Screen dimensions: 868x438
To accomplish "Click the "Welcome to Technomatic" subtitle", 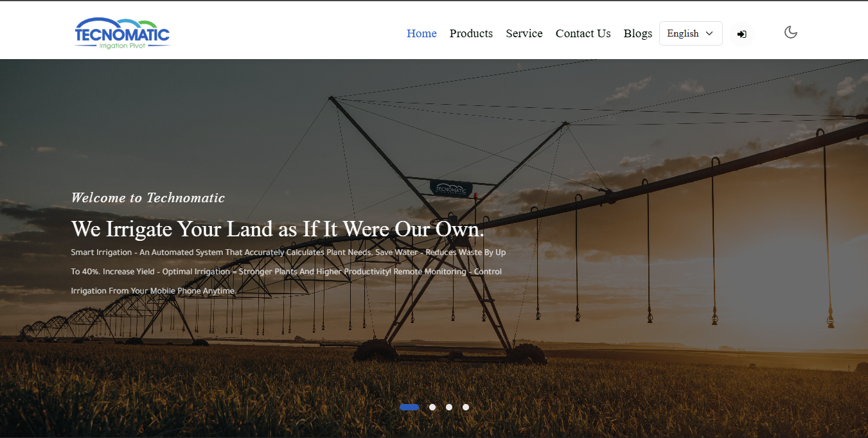I will coord(148,198).
